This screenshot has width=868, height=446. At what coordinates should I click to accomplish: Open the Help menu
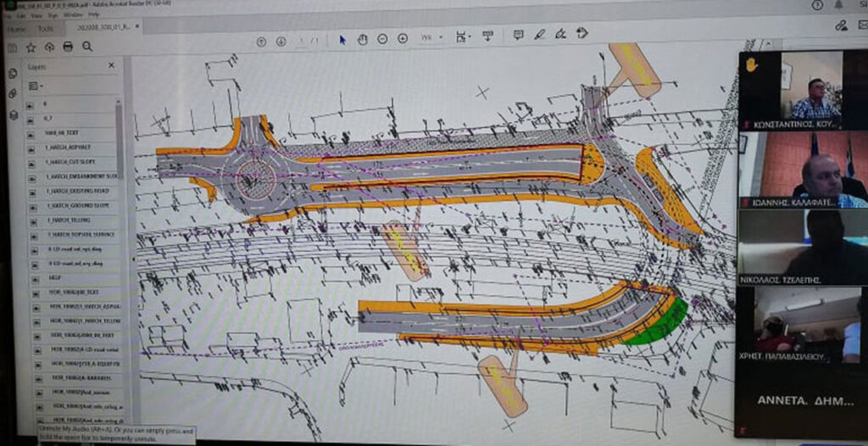pyautogui.click(x=94, y=15)
